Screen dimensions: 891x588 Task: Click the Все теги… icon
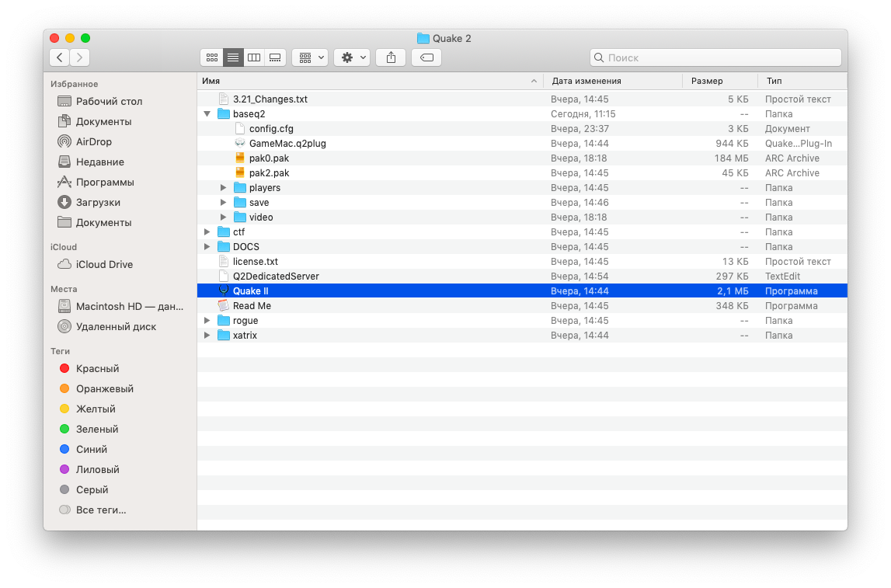point(64,510)
